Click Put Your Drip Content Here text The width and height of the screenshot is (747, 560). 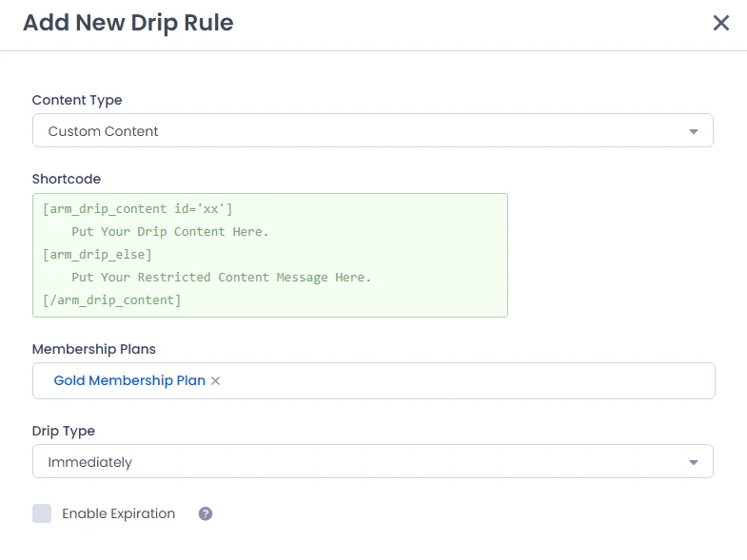pyautogui.click(x=170, y=232)
